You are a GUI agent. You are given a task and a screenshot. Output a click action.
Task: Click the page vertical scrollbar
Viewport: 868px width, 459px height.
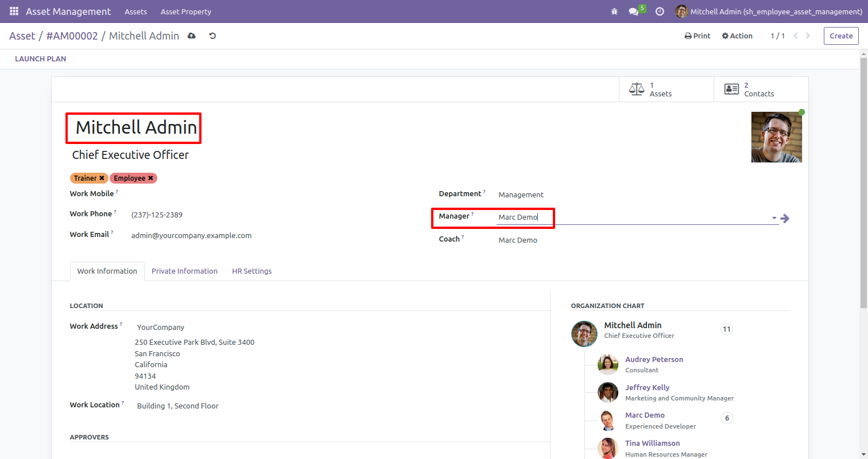863,182
